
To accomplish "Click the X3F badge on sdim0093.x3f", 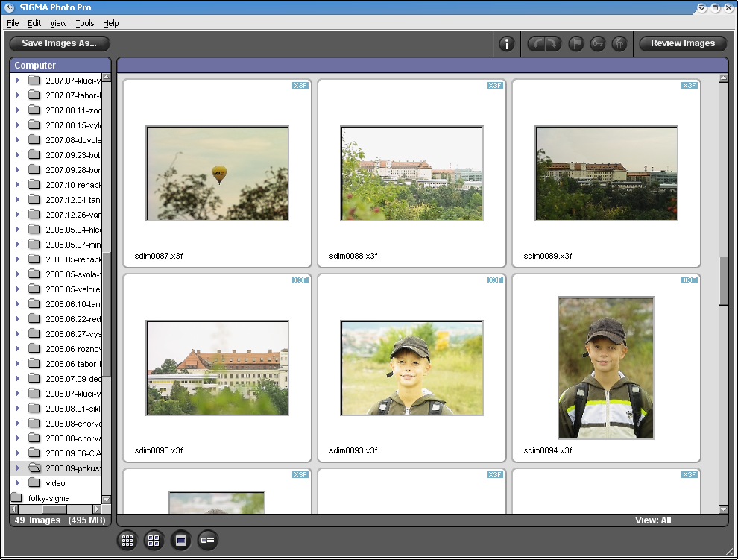I will point(495,280).
